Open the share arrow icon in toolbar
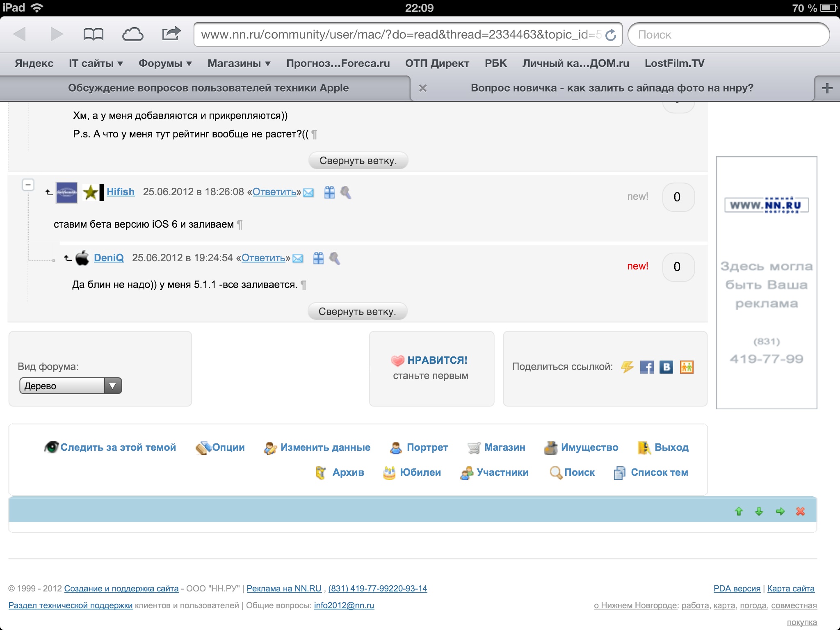 pos(171,34)
